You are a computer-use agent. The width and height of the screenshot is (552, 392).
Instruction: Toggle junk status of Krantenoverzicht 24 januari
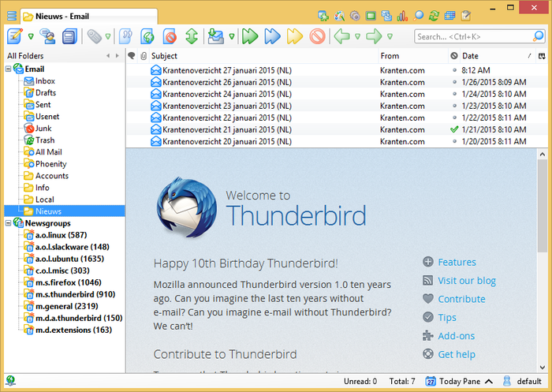pos(454,94)
